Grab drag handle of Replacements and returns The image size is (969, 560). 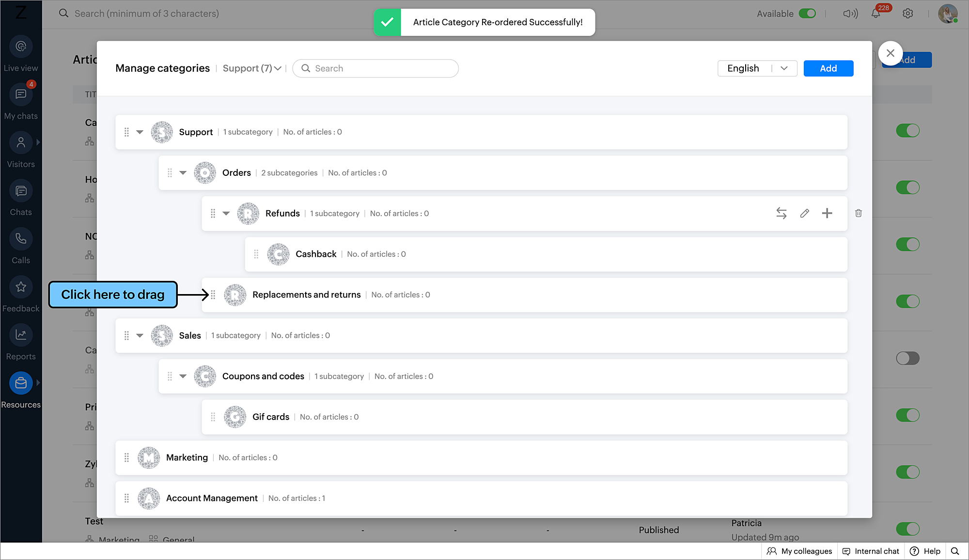tap(213, 295)
